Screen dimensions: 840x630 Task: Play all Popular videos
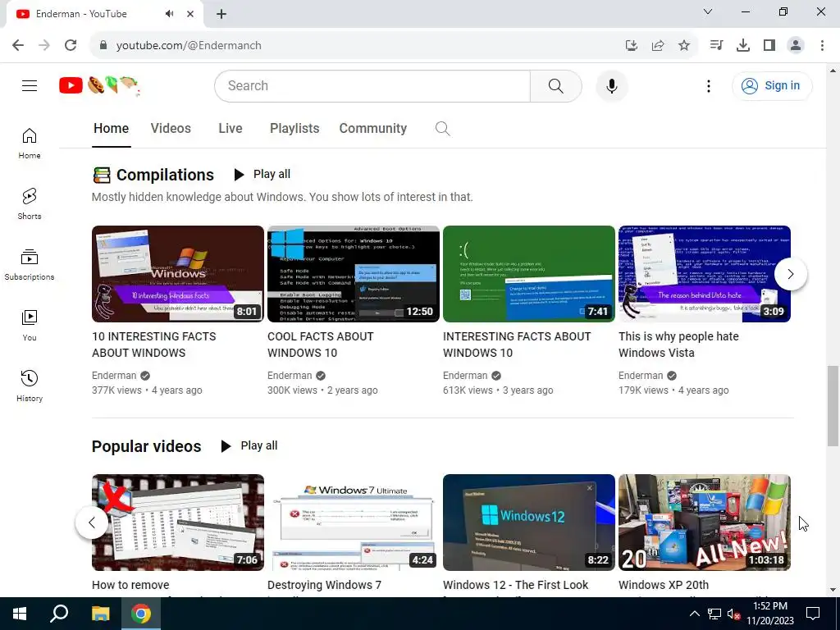[x=249, y=445]
